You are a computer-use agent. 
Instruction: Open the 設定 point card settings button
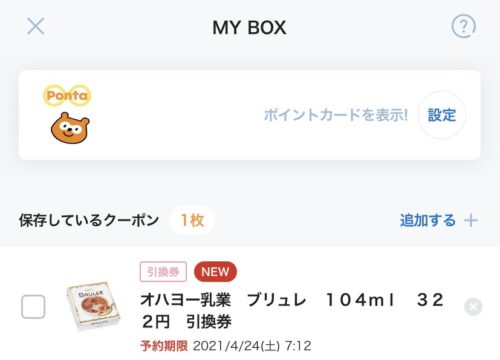coord(442,115)
